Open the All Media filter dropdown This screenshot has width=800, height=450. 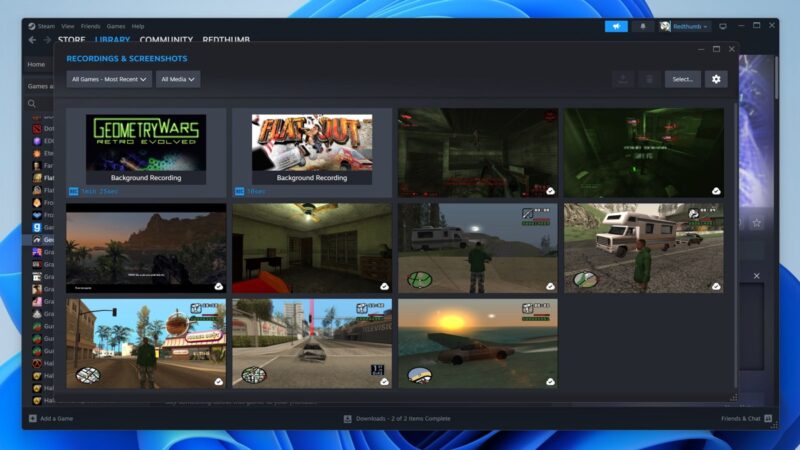178,79
